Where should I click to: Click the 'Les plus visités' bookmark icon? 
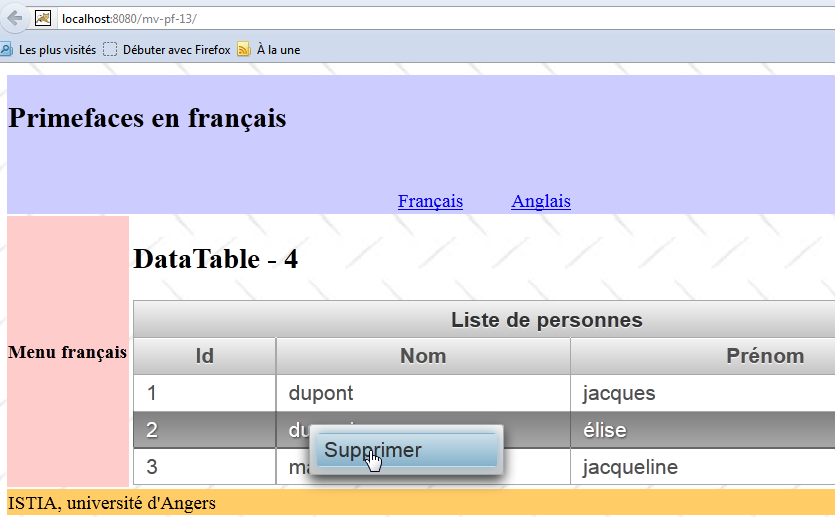point(7,49)
